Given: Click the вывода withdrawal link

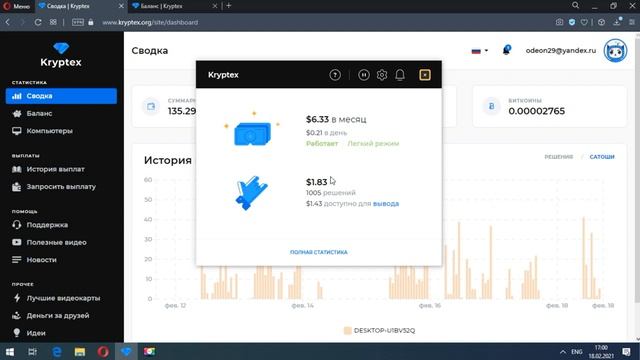Looking at the screenshot, I should click(x=386, y=204).
